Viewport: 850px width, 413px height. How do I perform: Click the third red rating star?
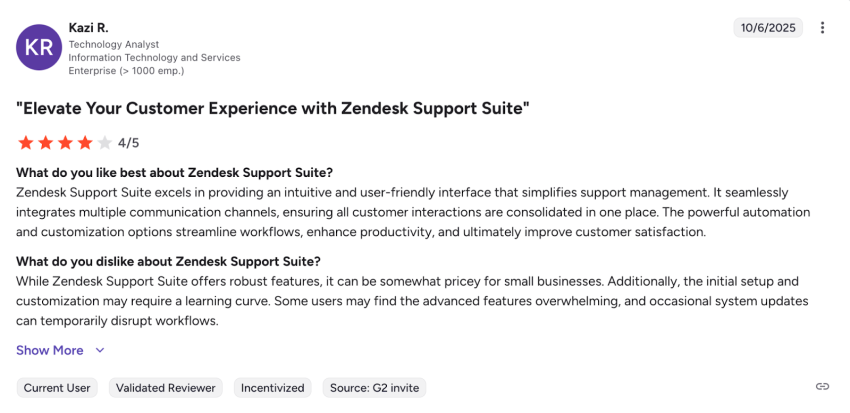click(65, 142)
